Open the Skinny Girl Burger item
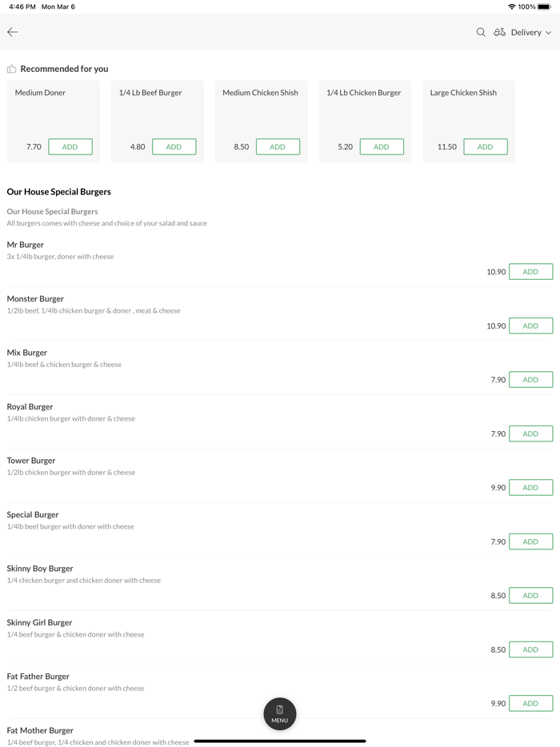The width and height of the screenshot is (560, 747). [39, 622]
